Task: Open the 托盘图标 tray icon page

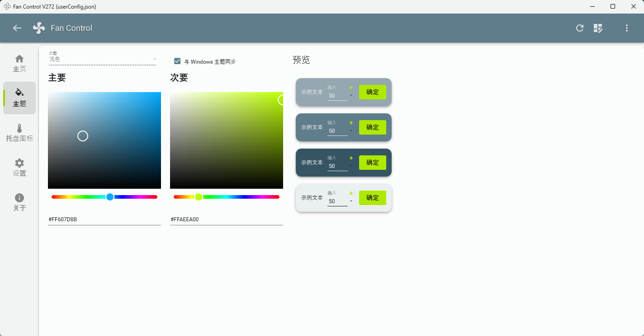Action: pos(19,133)
